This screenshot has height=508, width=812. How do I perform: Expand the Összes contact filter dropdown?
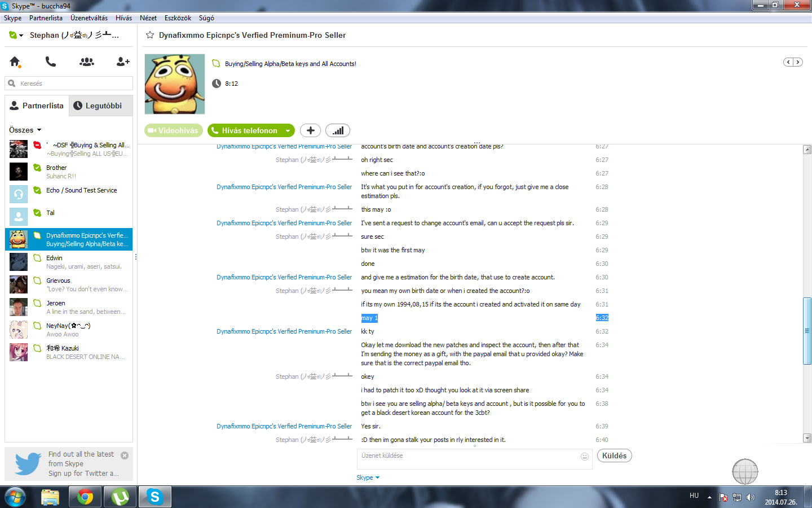[39, 130]
